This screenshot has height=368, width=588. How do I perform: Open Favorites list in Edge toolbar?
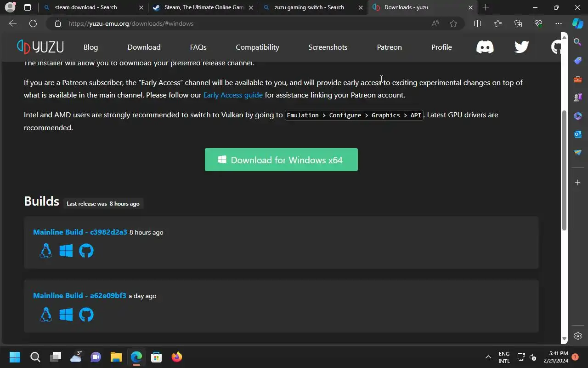[498, 23]
